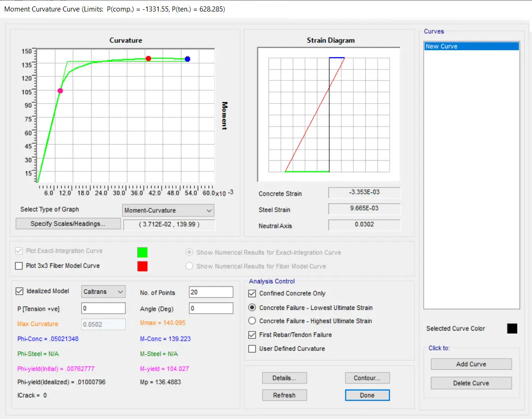Click the red maximum moment point marker

click(x=148, y=58)
